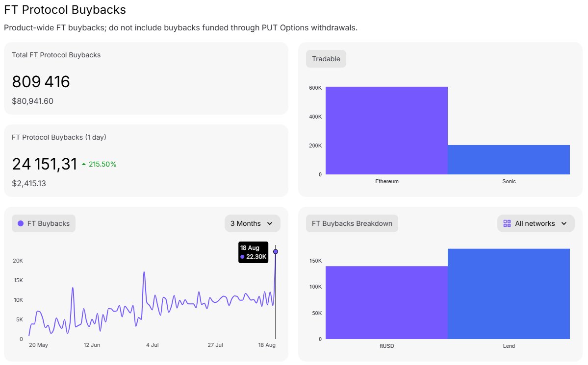Click the Sonic bar in Tradable chart
This screenshot has width=588, height=365.
pos(509,160)
